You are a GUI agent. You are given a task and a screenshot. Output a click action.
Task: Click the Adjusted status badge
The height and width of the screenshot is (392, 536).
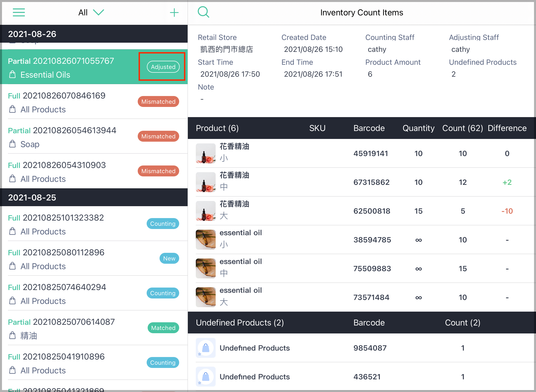click(163, 67)
